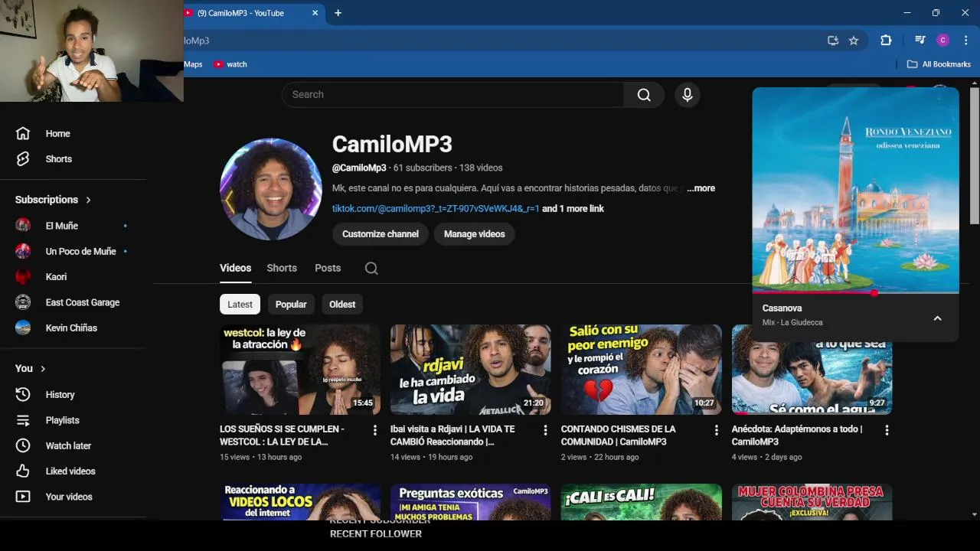Open rdjavi le ha cambiado la vida thumbnail

pyautogui.click(x=471, y=370)
